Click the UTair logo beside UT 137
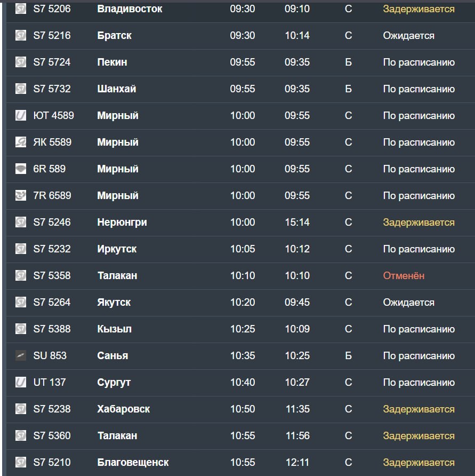This screenshot has width=475, height=476. [21, 382]
